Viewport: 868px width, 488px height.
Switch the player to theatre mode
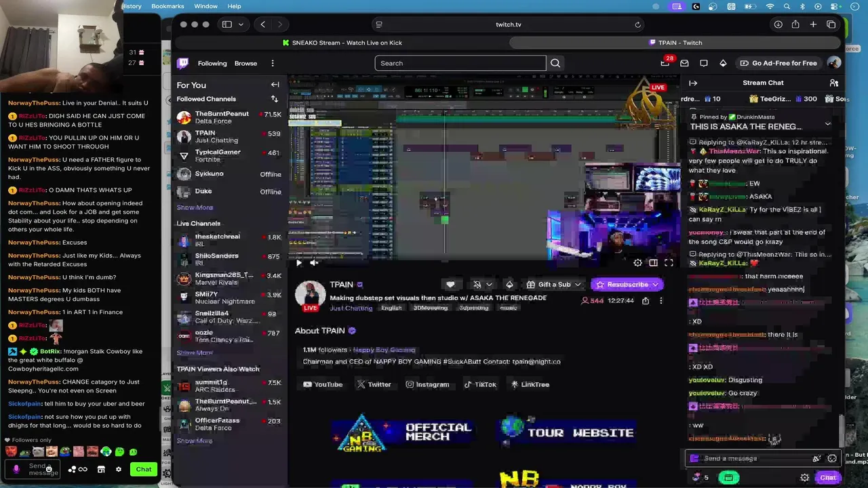coord(653,263)
